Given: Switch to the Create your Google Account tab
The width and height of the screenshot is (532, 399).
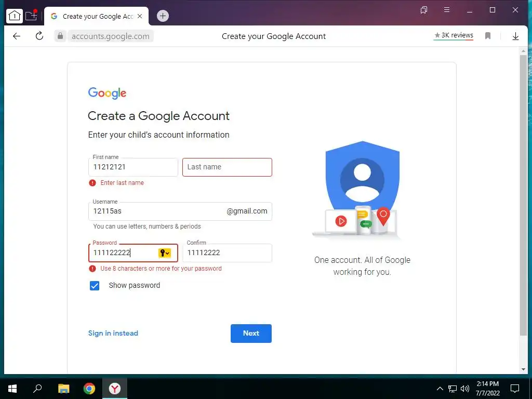Looking at the screenshot, I should point(96,16).
